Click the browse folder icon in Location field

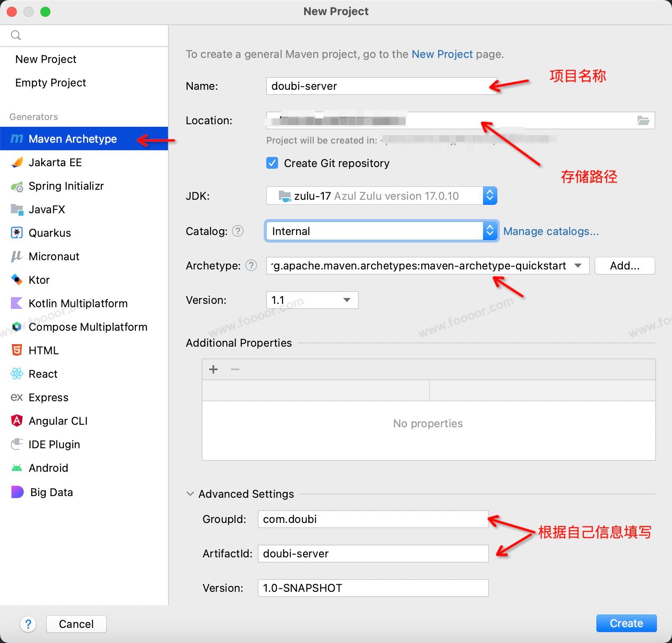[x=643, y=121]
